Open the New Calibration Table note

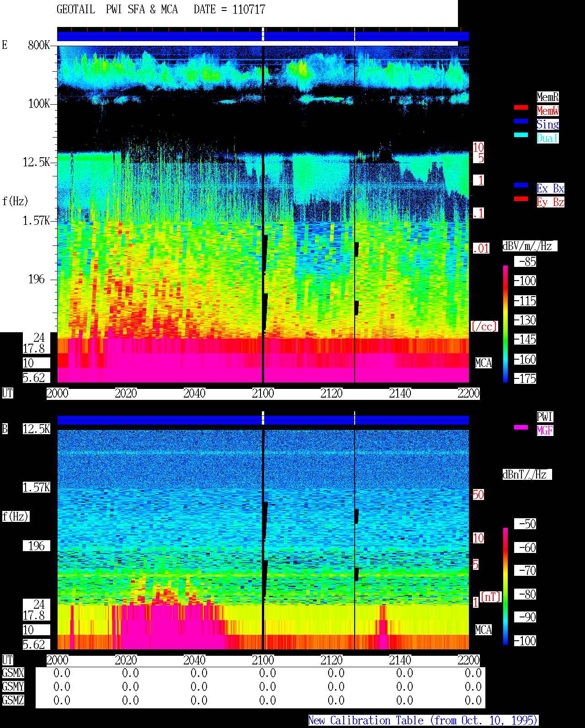point(423,721)
